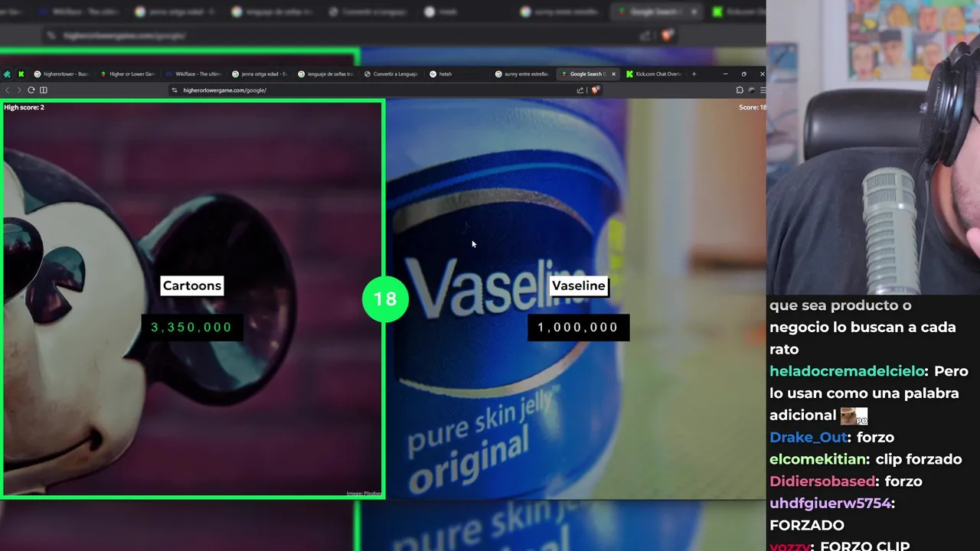Click heladocremadelcielo username in chat
Screen dimensions: 980x551
(847, 371)
